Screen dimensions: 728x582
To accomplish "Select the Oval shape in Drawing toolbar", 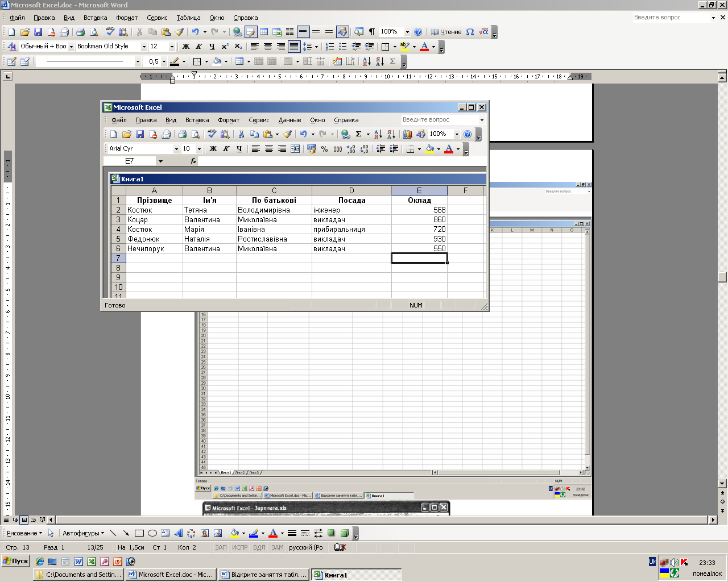I will tap(152, 533).
